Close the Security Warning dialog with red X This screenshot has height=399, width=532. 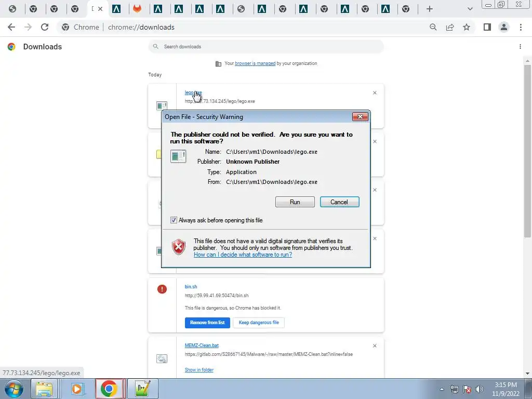[x=360, y=117]
